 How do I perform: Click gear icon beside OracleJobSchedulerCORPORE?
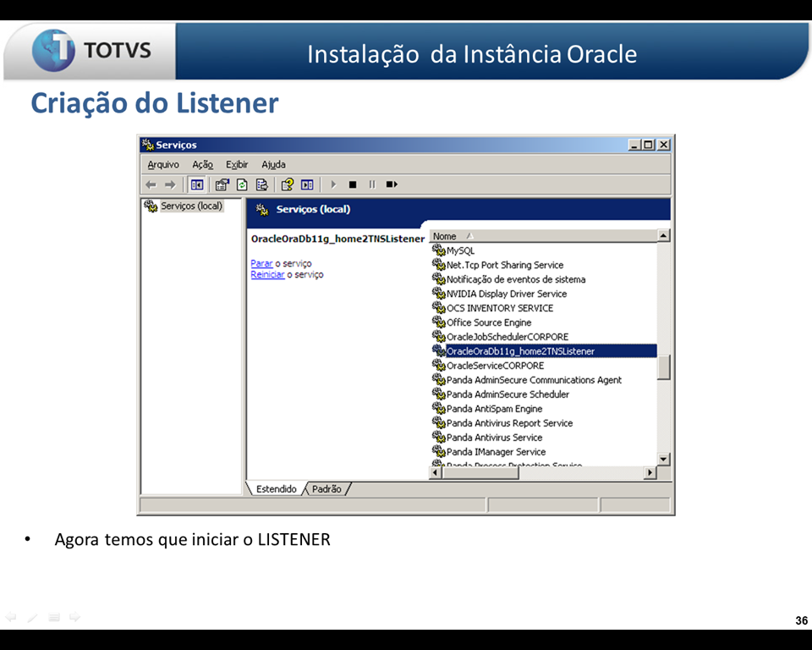point(439,337)
